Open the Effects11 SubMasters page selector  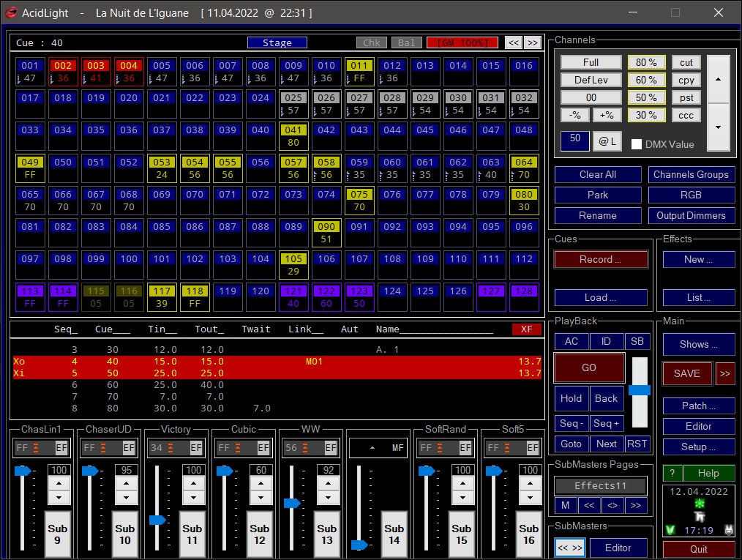pos(600,485)
